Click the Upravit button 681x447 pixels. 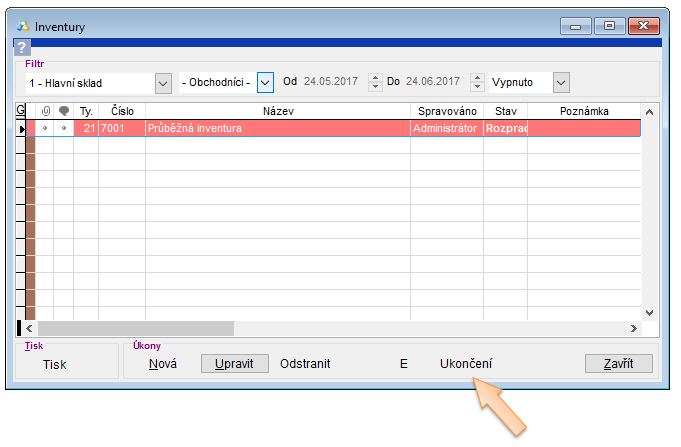pos(235,364)
